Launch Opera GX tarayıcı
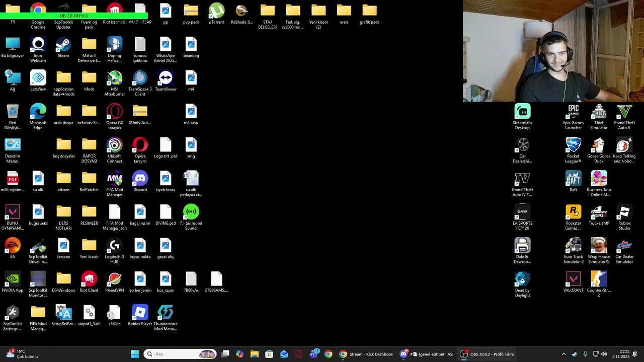 click(114, 117)
